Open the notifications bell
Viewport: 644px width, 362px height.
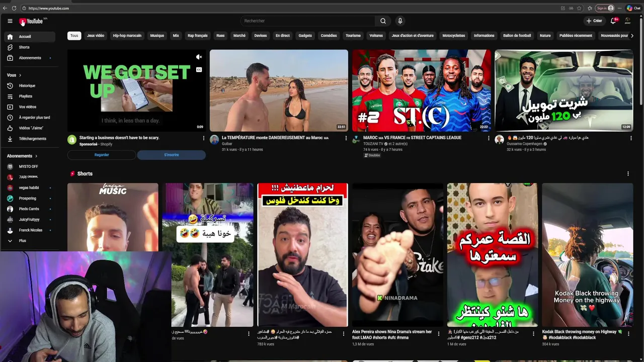click(613, 21)
